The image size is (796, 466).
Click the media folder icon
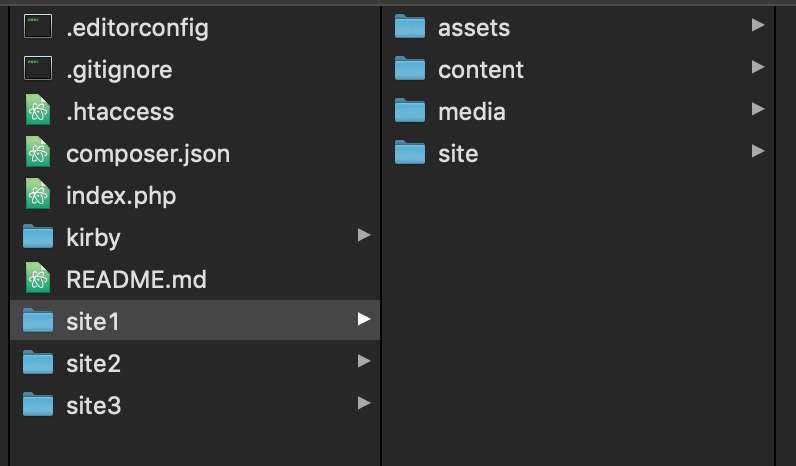(410, 111)
